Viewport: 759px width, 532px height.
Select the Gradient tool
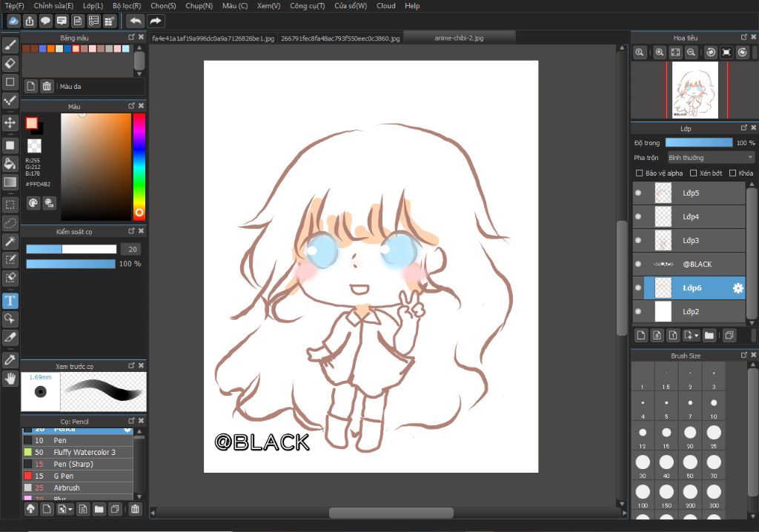click(10, 182)
